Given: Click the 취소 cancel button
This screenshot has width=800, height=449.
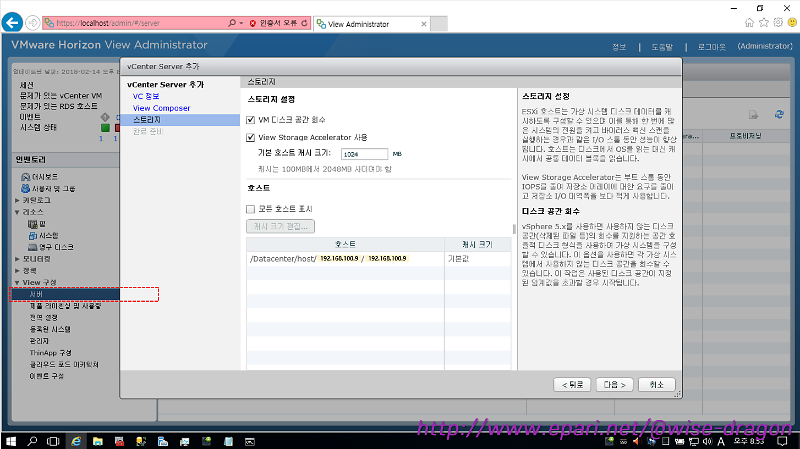Looking at the screenshot, I should tap(657, 385).
